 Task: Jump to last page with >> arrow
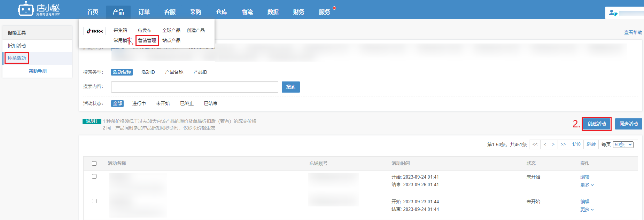coord(563,144)
